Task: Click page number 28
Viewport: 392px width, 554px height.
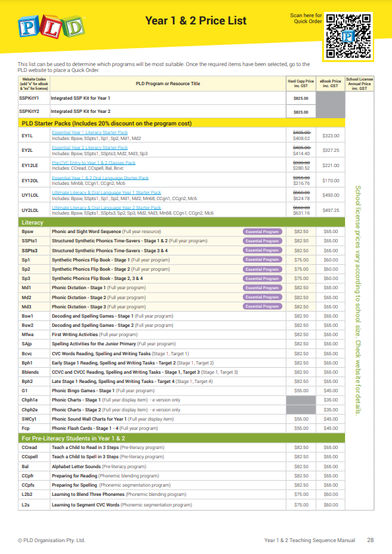Action: 370,540
